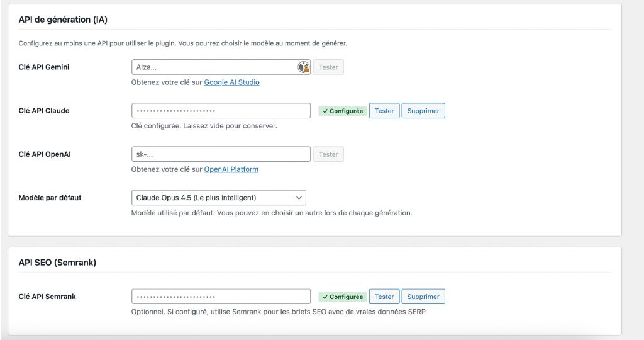This screenshot has width=644, height=340.
Task: Open the Google AI Studio link
Action: pyautogui.click(x=231, y=82)
